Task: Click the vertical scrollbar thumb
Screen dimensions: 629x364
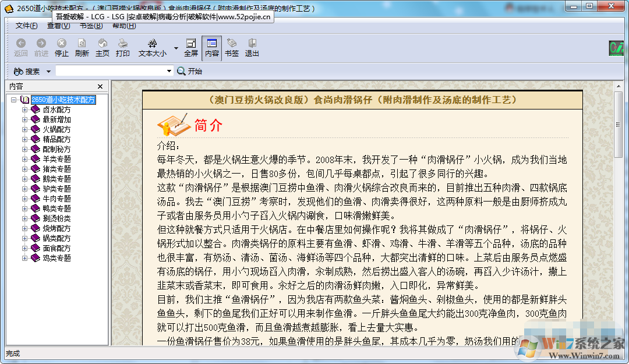Action: (618, 125)
